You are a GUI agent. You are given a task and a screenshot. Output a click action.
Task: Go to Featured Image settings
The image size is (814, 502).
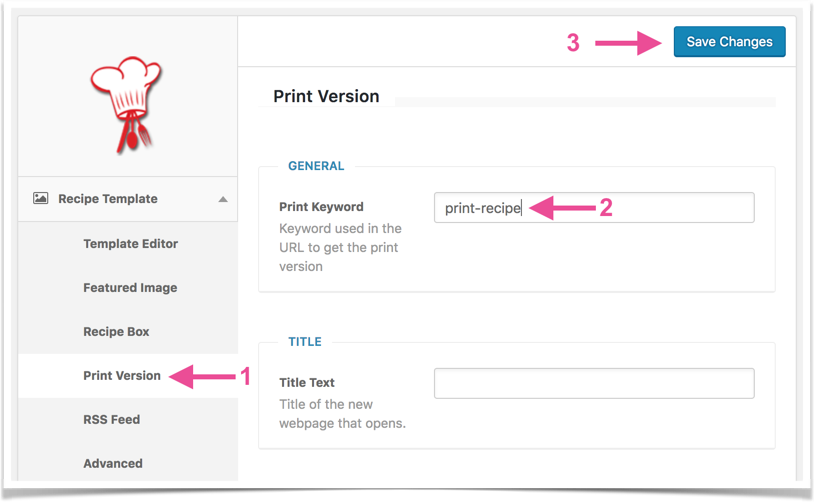coord(130,288)
